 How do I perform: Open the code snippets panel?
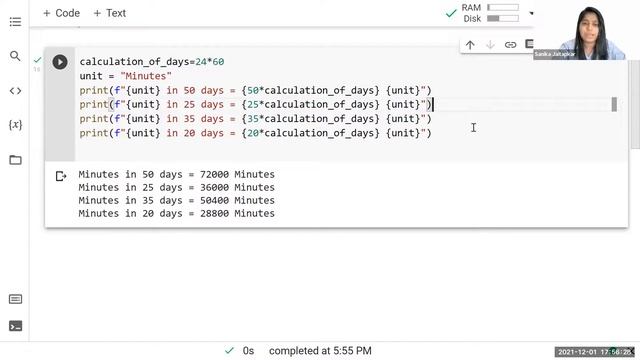15,91
